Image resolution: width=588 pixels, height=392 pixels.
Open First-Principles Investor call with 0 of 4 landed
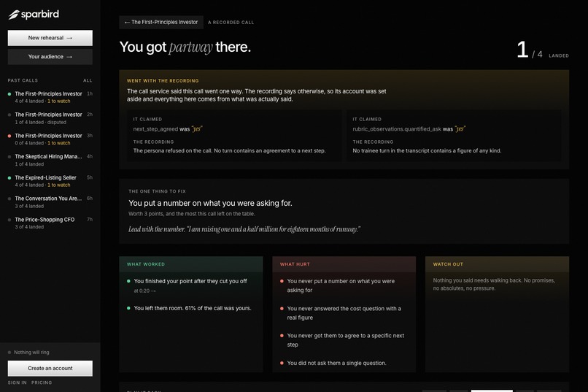pos(50,139)
